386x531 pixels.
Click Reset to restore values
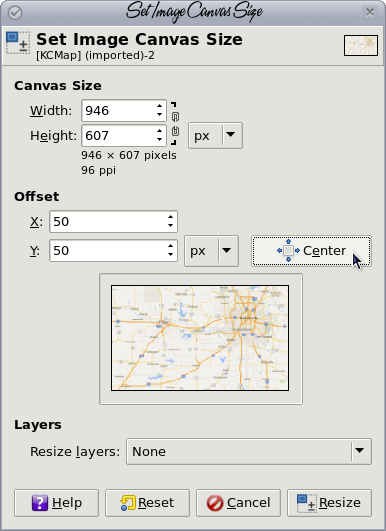click(147, 503)
